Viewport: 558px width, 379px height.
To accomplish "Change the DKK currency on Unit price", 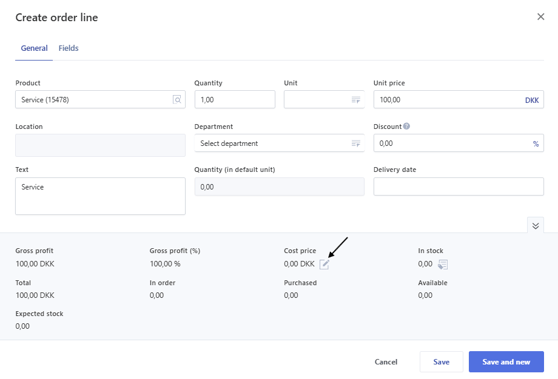I will point(532,100).
